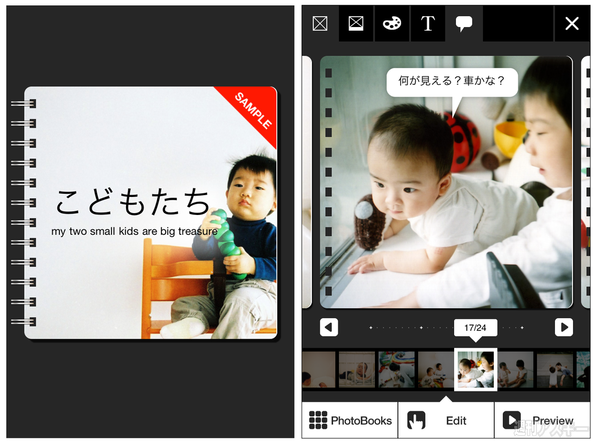Select the highlighted current page thumbnail

tap(476, 370)
